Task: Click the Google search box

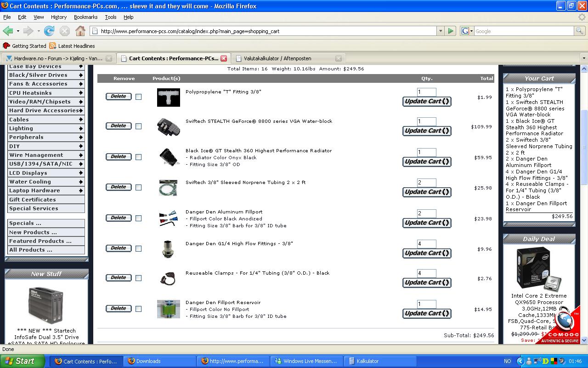Action: click(x=524, y=31)
